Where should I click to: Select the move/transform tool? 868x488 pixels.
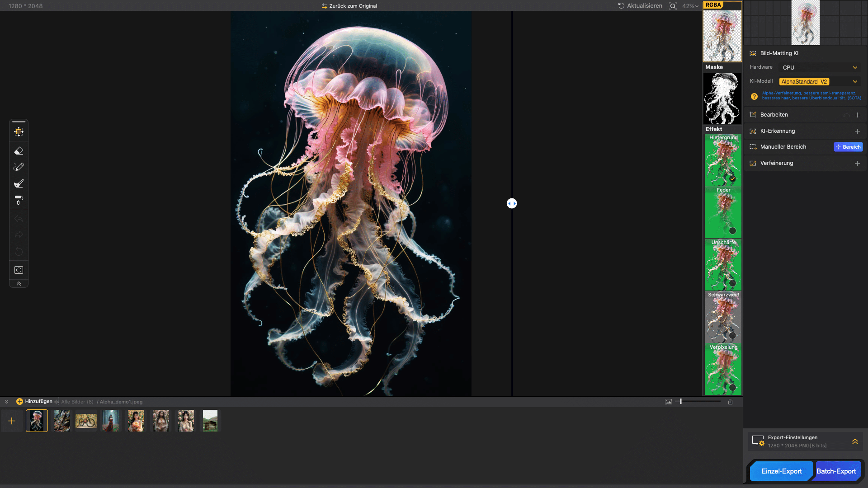click(19, 132)
